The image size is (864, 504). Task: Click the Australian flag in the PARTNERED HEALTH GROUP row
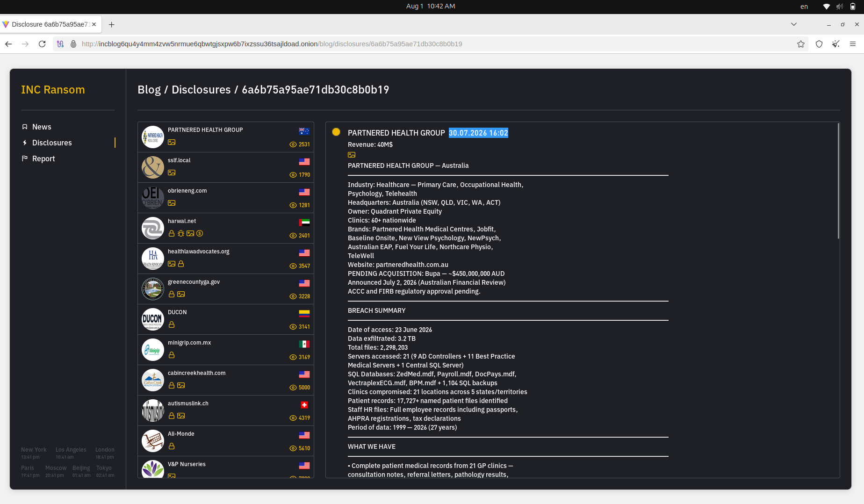tap(304, 131)
